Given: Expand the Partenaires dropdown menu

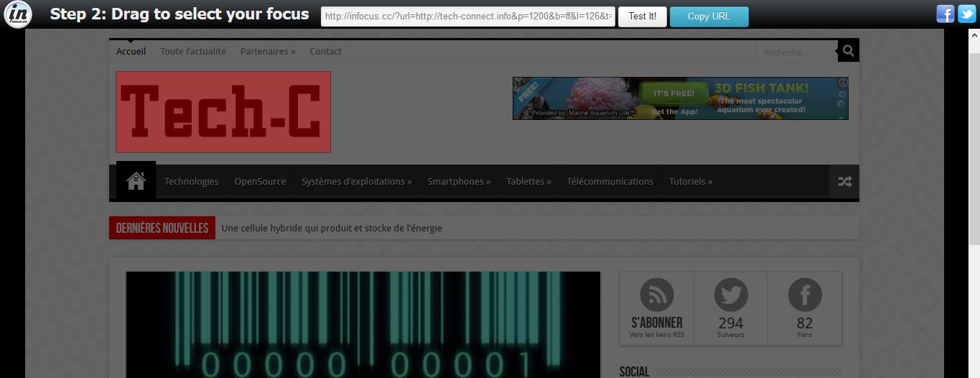Looking at the screenshot, I should pyautogui.click(x=267, y=52).
